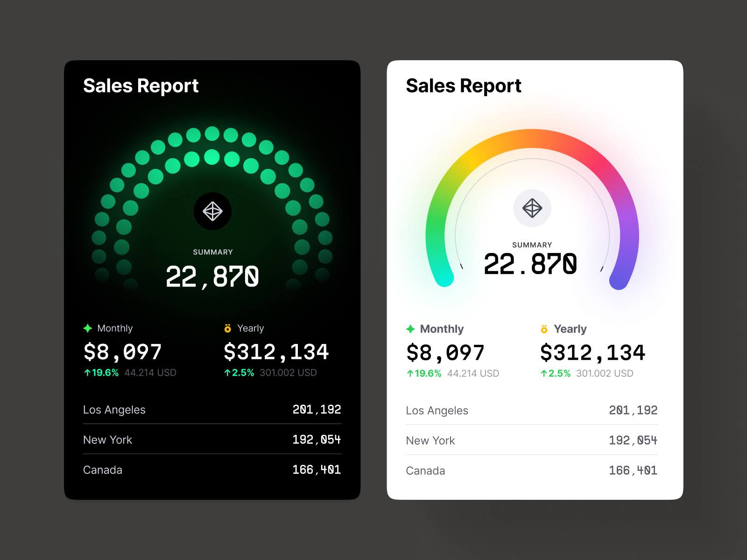Click the dark card's 22,870 summary value
Screen dimensions: 747x560
point(212,277)
